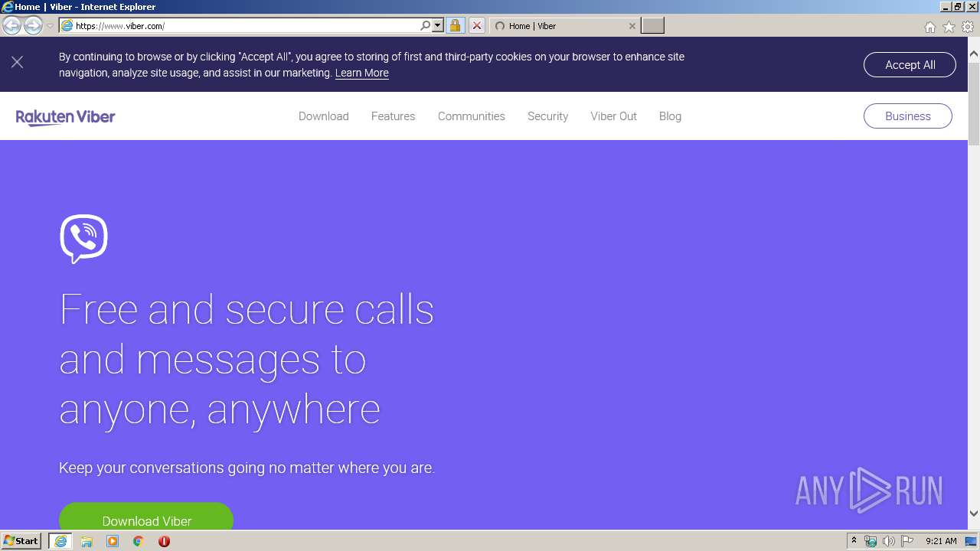Click the Accept All cookies button

click(910, 65)
